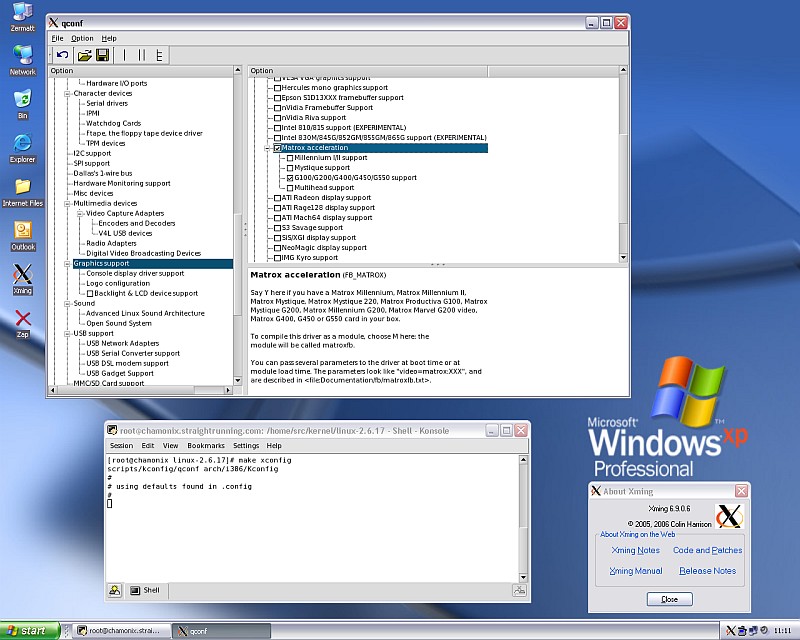Enable Multihead support checkbox
Image resolution: width=800 pixels, height=640 pixels.
coord(290,188)
